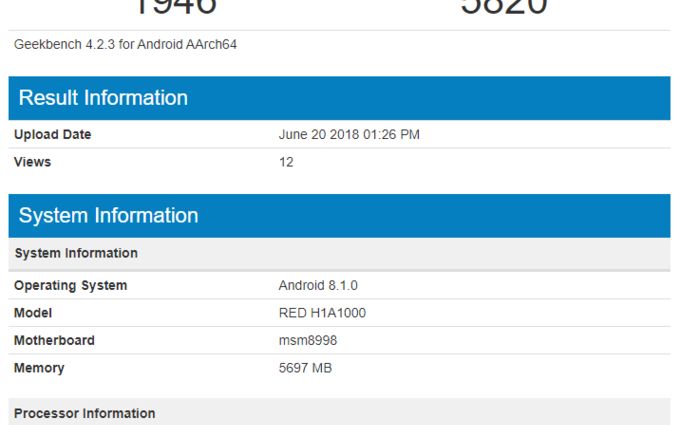Click the Operating System label
The image size is (680, 425).
70,286
